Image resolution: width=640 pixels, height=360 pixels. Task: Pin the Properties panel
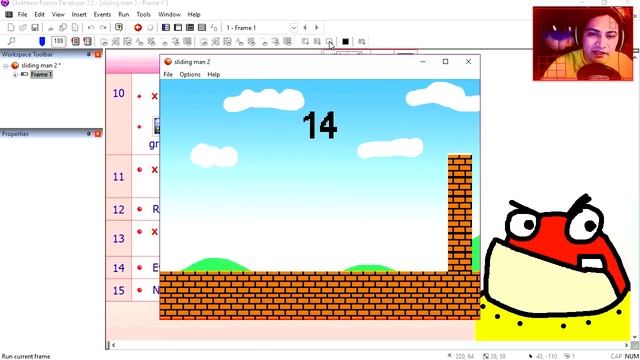pos(89,133)
